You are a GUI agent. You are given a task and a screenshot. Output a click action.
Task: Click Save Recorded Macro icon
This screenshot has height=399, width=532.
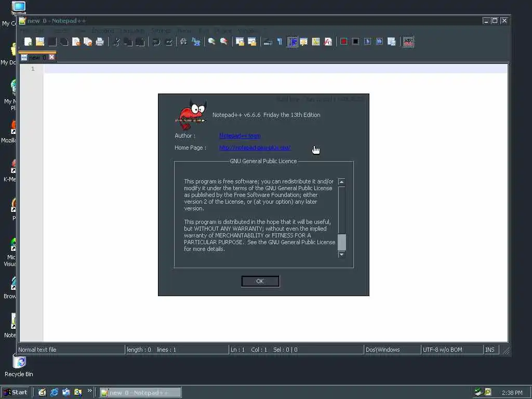[x=391, y=42]
